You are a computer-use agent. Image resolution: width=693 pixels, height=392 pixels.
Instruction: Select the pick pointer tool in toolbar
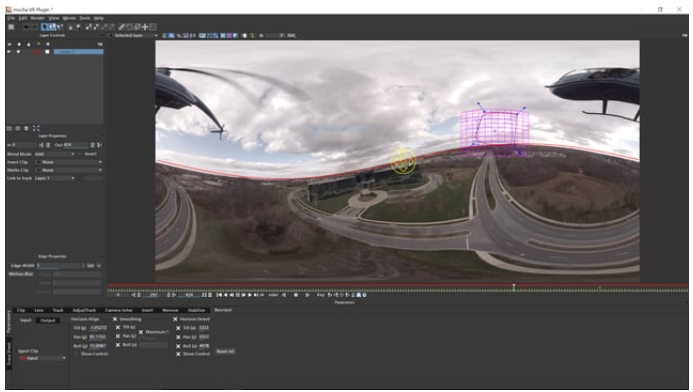(x=44, y=27)
